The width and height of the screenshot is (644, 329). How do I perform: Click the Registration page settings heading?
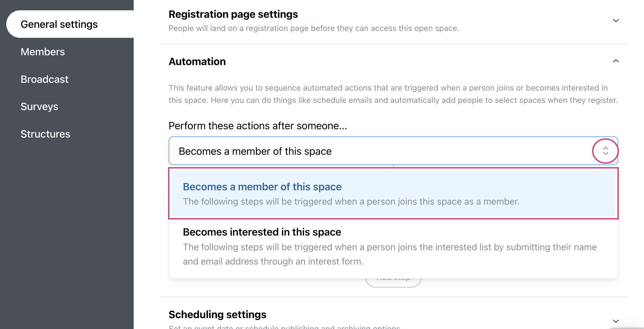point(233,14)
